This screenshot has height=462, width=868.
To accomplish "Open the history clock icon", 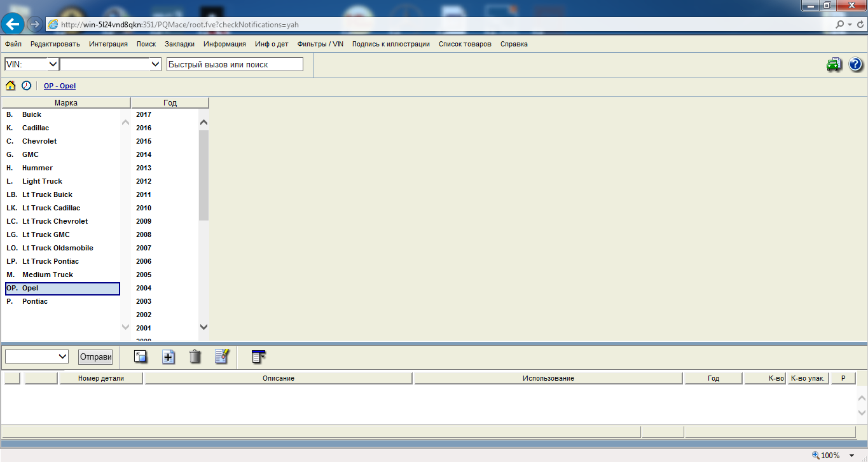I will pos(26,85).
